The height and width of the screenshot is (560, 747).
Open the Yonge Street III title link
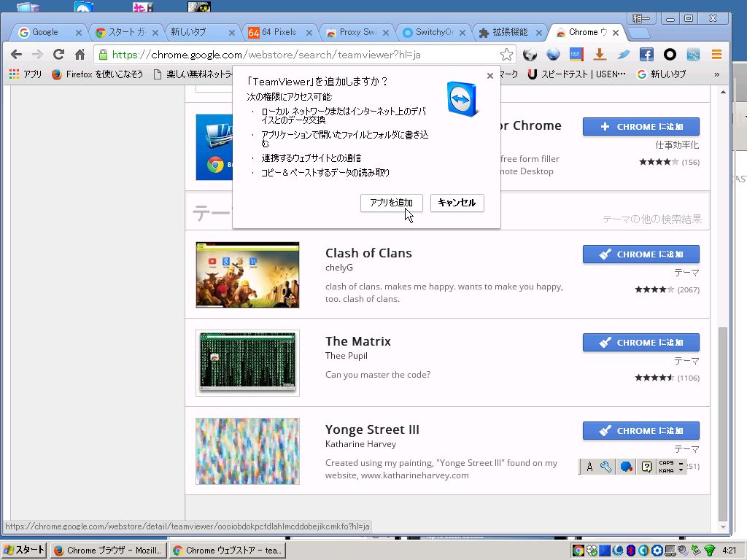372,429
